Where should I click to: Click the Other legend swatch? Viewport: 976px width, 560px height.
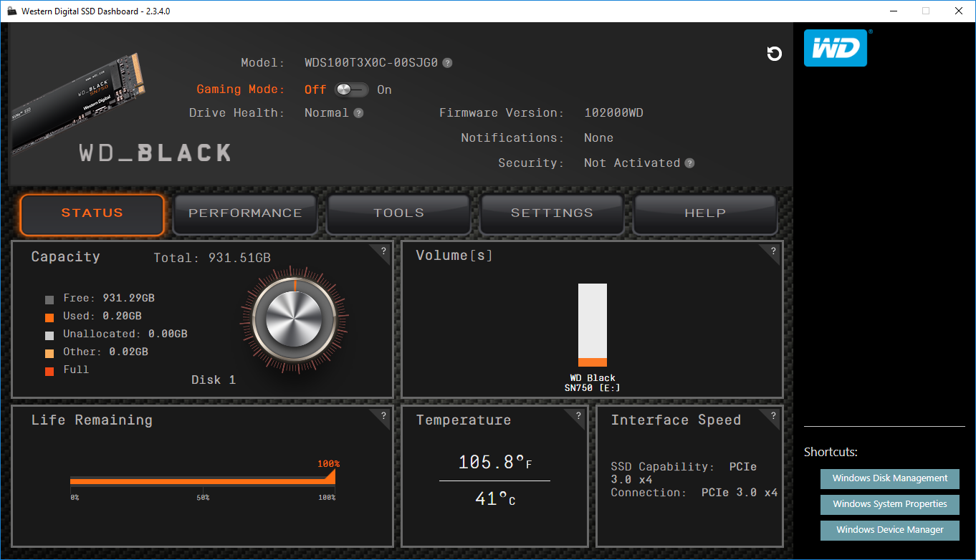49,353
